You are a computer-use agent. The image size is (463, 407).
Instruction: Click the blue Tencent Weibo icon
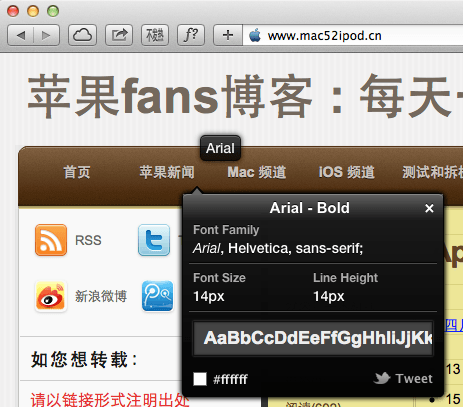pyautogui.click(x=158, y=296)
